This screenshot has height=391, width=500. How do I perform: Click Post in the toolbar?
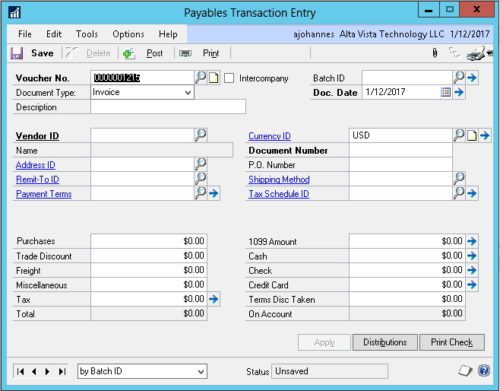pyautogui.click(x=143, y=53)
